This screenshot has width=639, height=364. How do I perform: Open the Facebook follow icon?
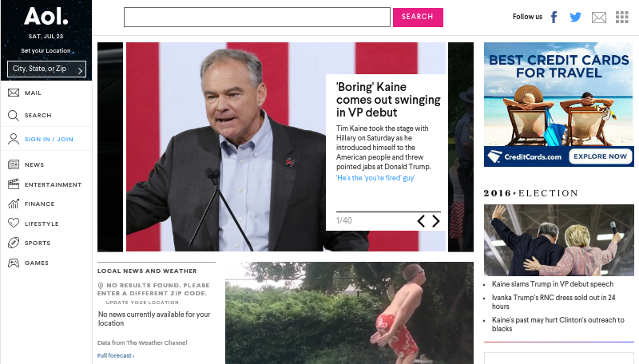[554, 17]
